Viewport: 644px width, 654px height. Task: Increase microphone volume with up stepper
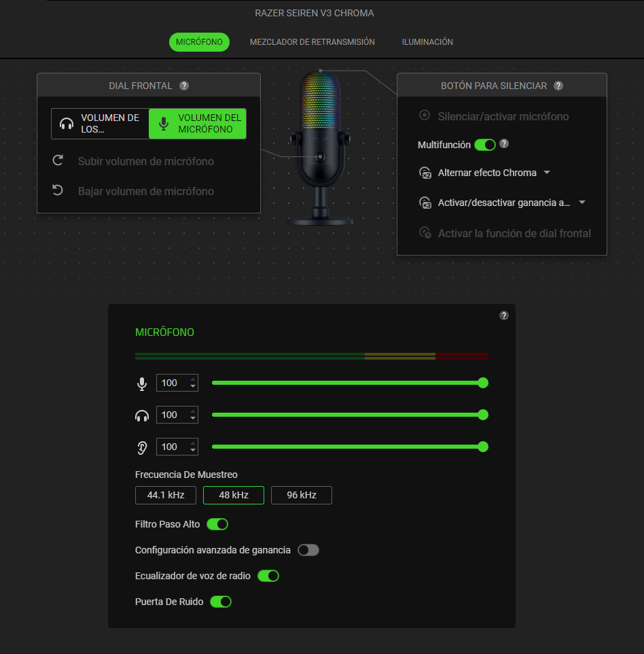pos(192,379)
